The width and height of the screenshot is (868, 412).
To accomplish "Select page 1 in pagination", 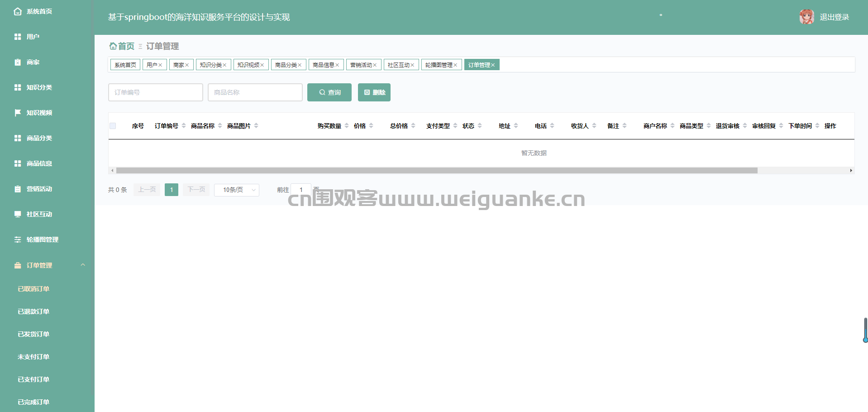I will pos(172,190).
